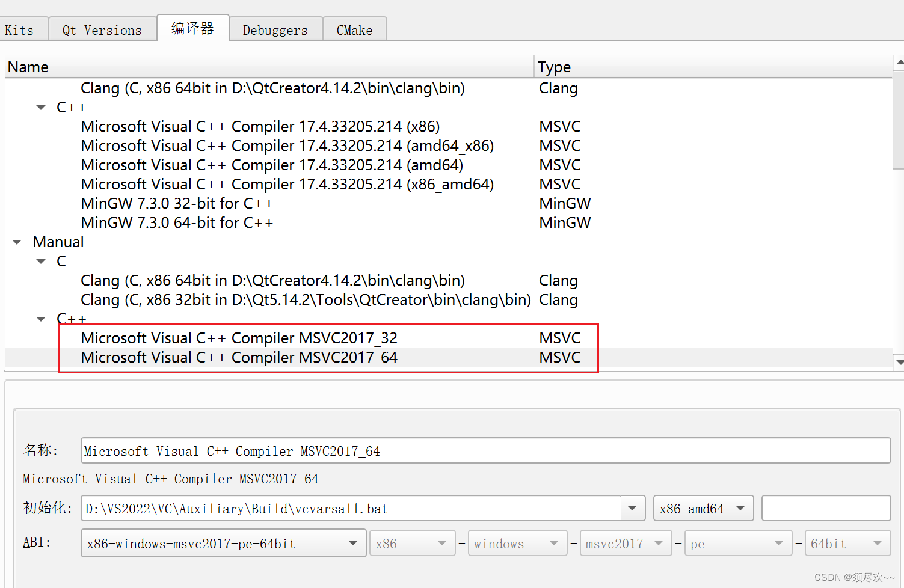Collapse the Manual C++ group arrow

pyautogui.click(x=41, y=319)
